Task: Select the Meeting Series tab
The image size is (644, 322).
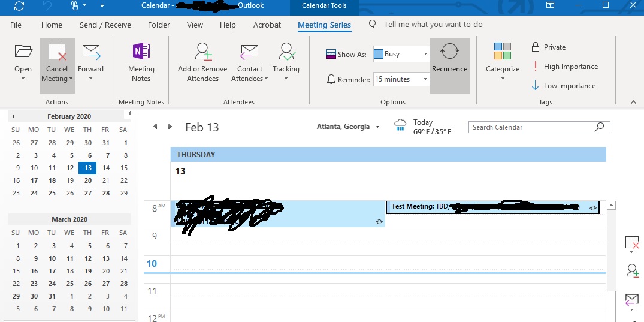Action: 325,25
